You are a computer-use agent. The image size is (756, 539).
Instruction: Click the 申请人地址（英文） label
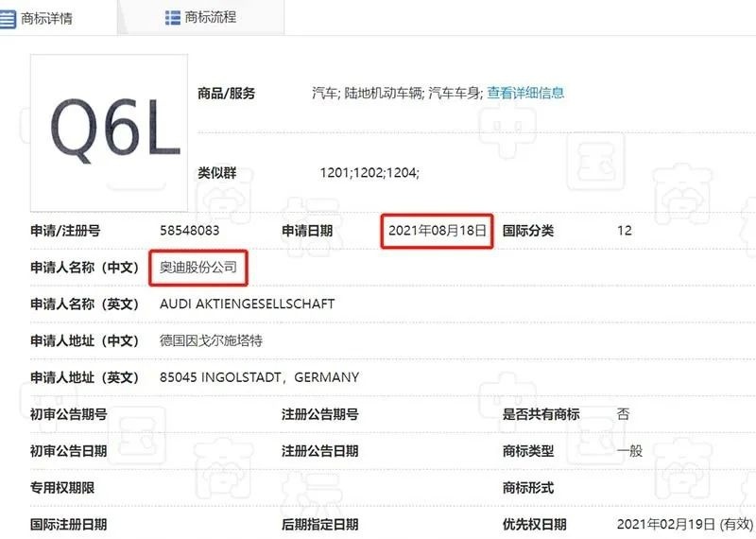84,377
